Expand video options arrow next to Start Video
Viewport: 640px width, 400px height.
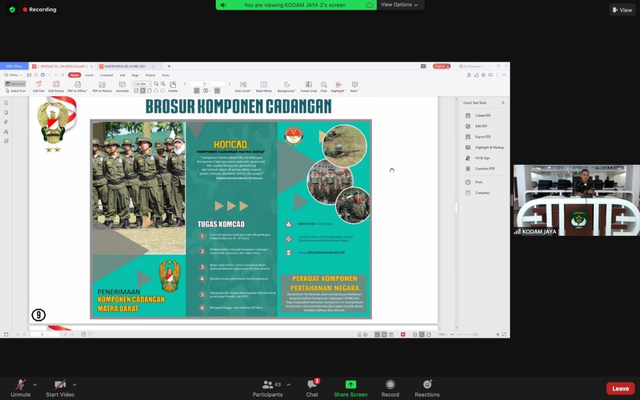point(74,384)
